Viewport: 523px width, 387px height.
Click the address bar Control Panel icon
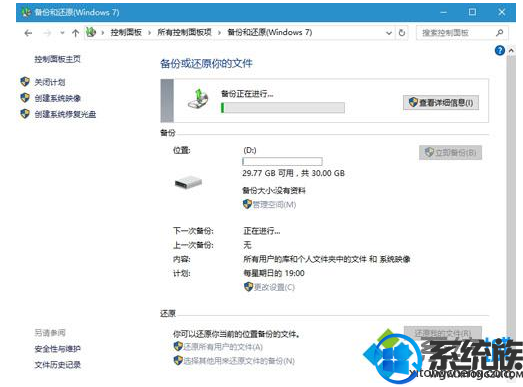point(91,32)
